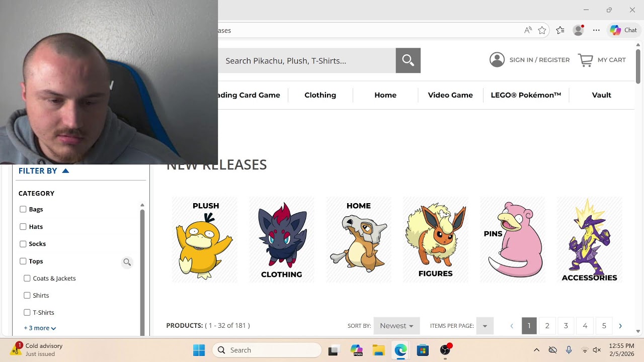
Task: Open the Favorites list icon
Action: click(x=560, y=30)
